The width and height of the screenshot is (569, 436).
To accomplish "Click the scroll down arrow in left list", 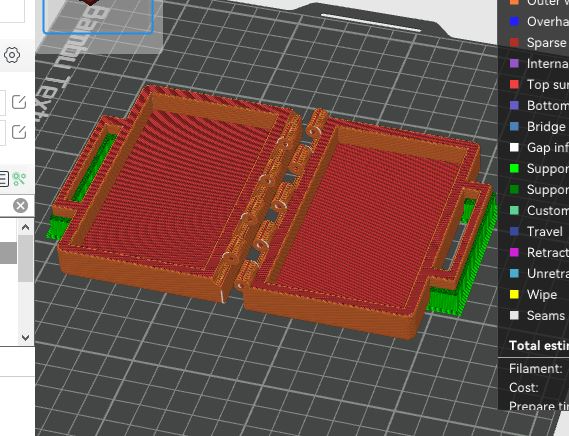I will pos(25,337).
